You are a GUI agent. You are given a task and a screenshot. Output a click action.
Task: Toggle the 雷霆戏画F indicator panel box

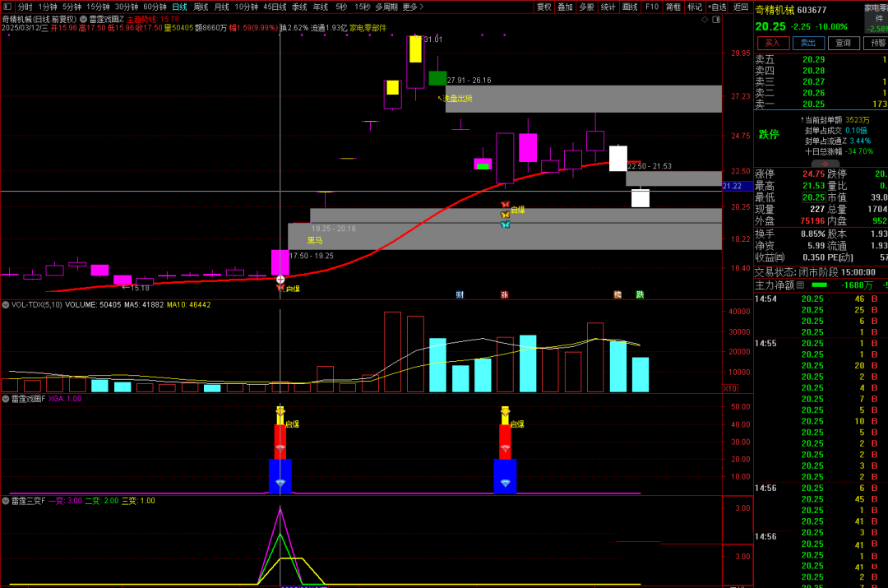(6, 399)
